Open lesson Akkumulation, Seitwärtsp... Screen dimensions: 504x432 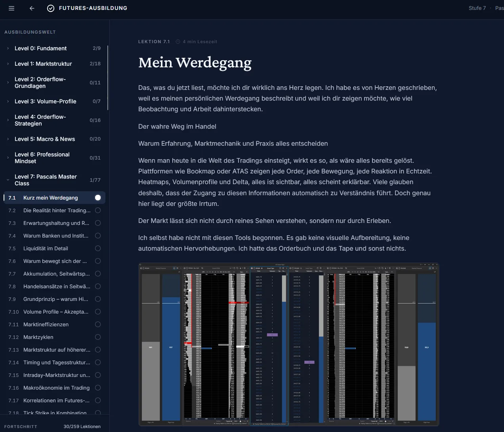[x=54, y=274]
